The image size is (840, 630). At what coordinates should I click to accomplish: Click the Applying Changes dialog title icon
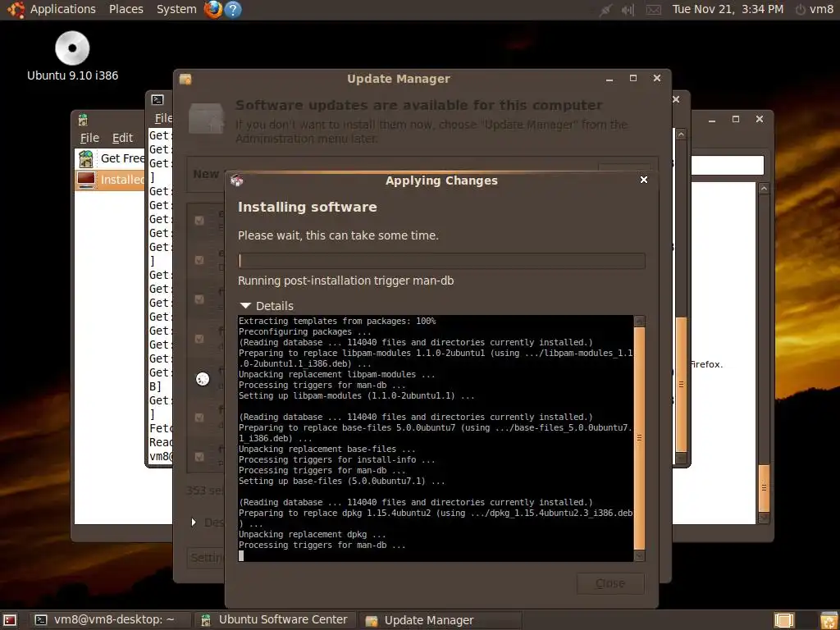pyautogui.click(x=237, y=180)
